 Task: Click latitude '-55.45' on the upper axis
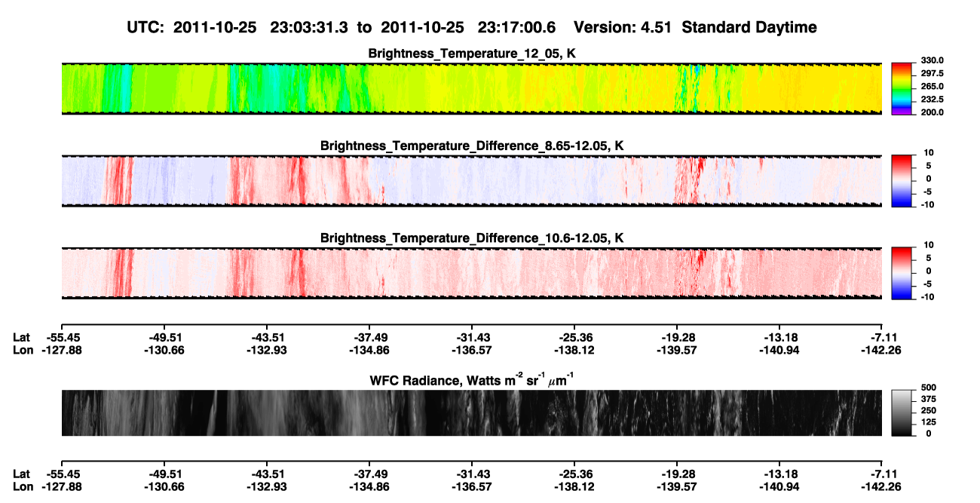(x=63, y=337)
